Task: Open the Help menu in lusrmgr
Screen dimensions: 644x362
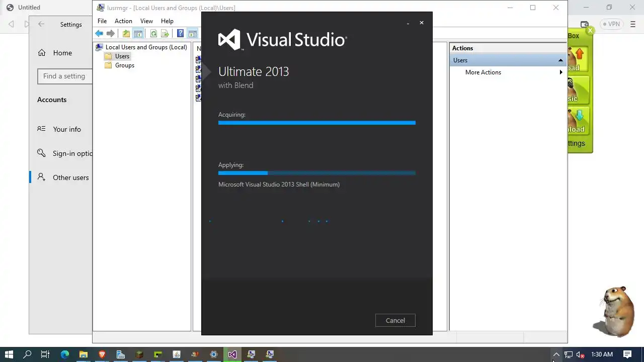Action: click(167, 21)
